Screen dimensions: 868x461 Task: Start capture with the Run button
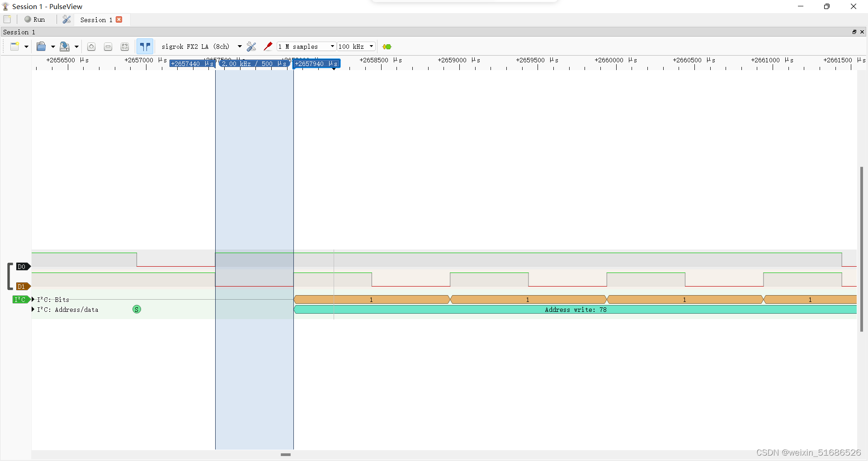(x=35, y=19)
